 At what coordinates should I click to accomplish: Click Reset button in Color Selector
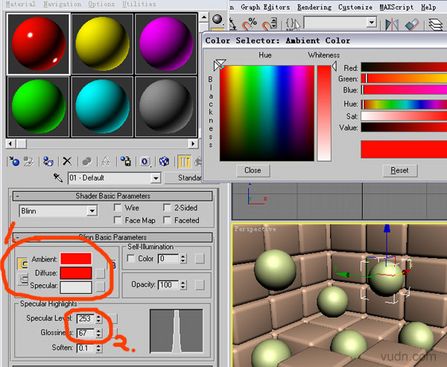click(399, 171)
